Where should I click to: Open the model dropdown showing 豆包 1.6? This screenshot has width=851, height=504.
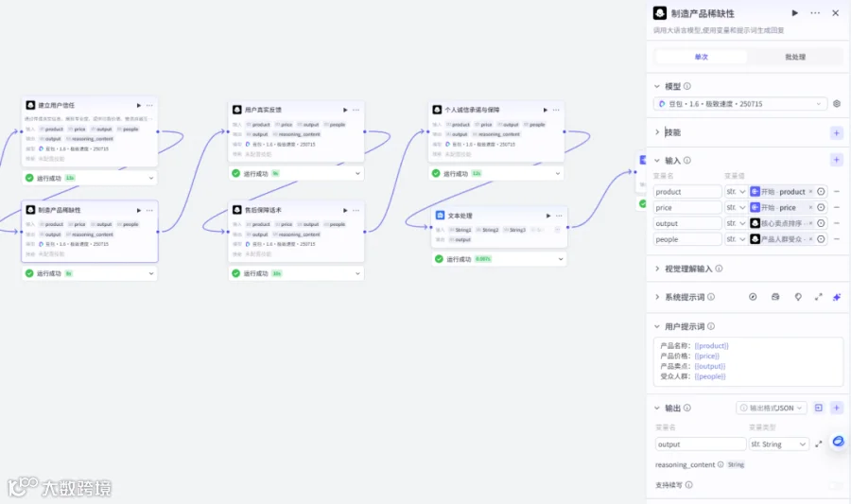740,104
